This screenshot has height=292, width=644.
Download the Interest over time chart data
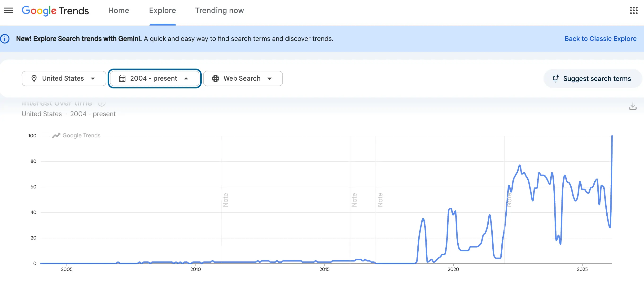tap(633, 106)
